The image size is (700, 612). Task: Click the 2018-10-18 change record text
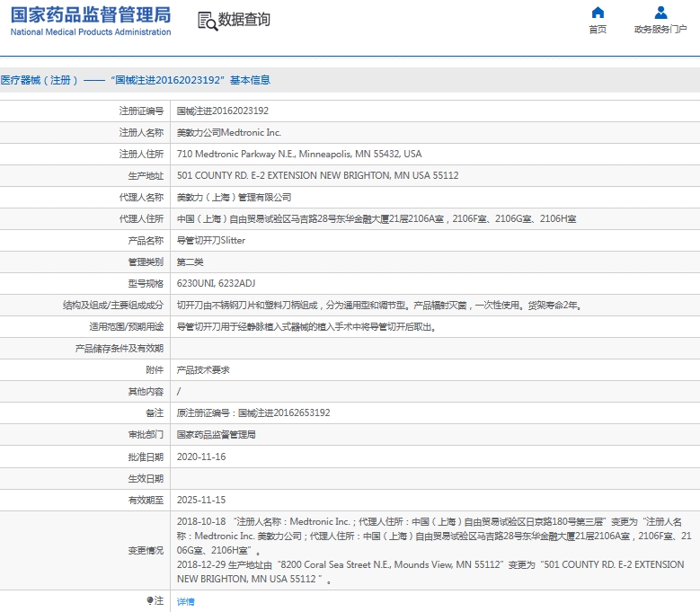(433, 536)
